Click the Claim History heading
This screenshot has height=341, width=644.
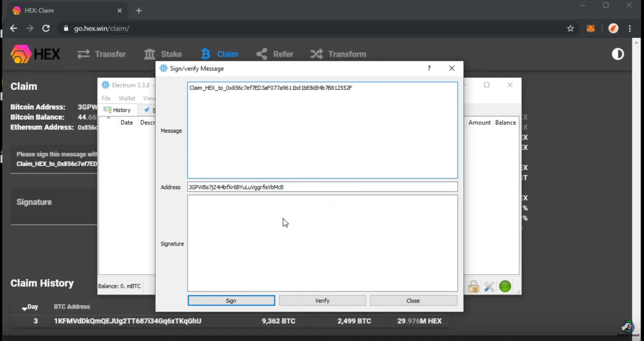point(42,283)
